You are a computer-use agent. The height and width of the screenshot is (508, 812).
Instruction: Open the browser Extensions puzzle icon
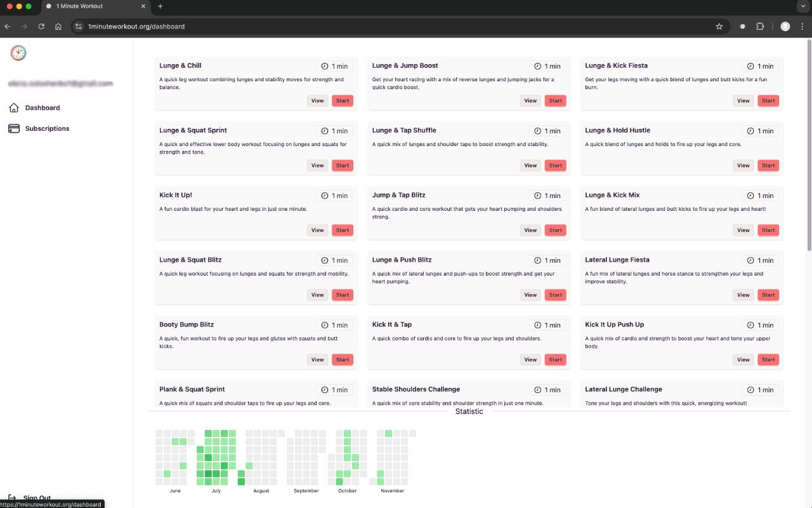(760, 27)
